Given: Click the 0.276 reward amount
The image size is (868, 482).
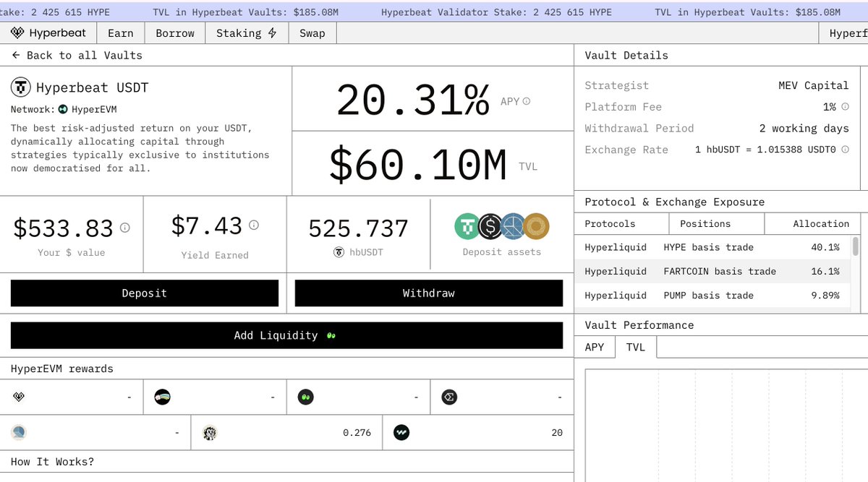Looking at the screenshot, I should pyautogui.click(x=357, y=433).
